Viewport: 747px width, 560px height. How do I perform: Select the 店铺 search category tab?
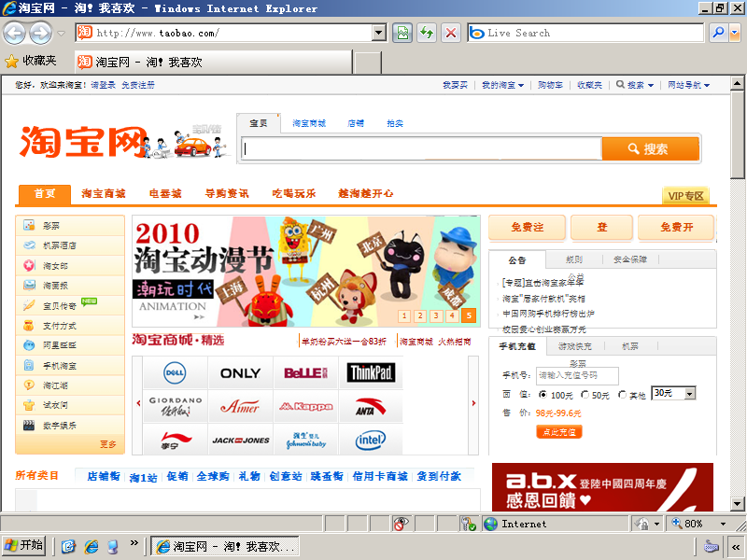click(356, 123)
